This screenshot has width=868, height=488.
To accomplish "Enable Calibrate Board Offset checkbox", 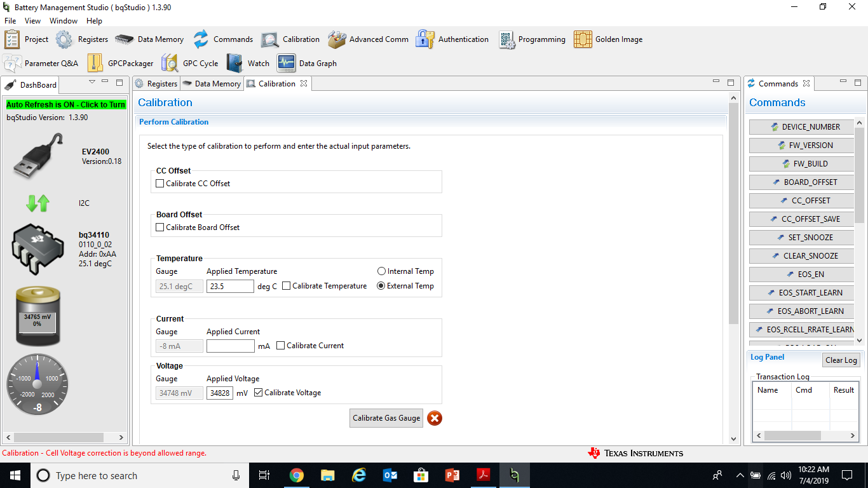I will point(160,227).
